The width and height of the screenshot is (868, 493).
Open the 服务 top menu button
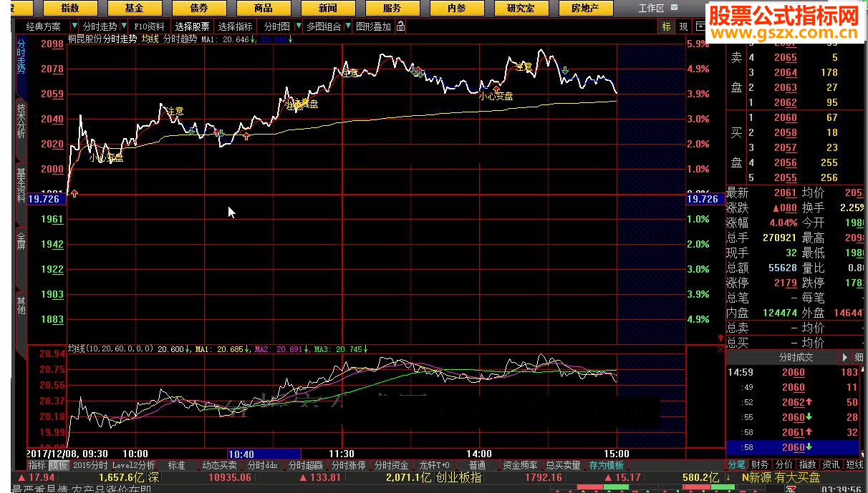[x=392, y=8]
